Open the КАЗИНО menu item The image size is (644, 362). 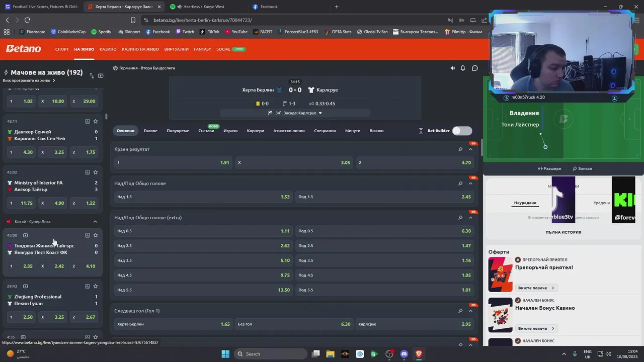pos(108,49)
